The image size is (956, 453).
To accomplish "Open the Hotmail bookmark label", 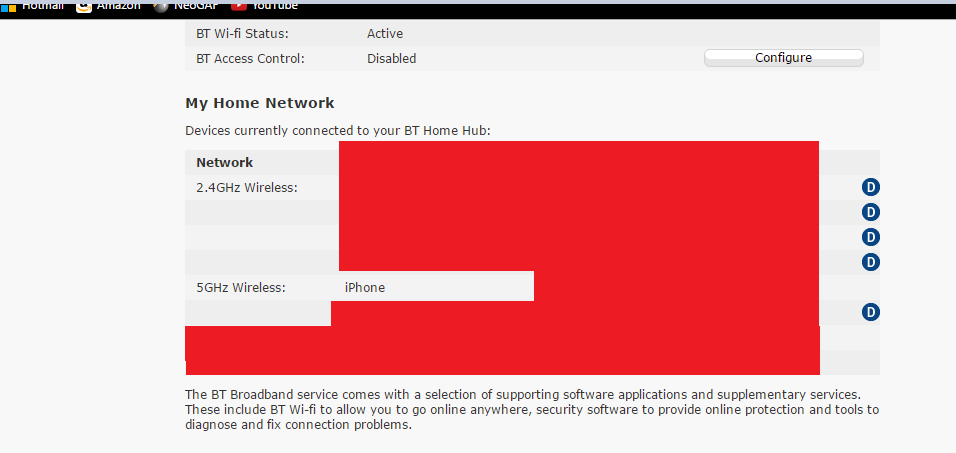I will (x=43, y=5).
